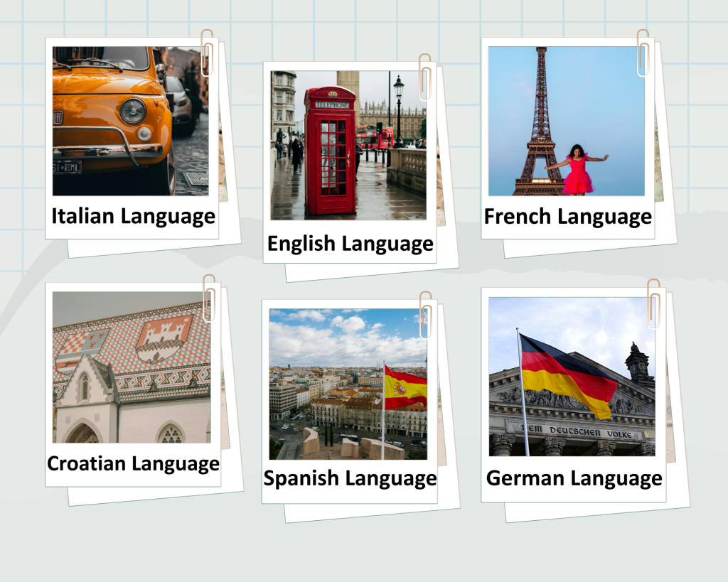728x582 pixels.
Task: Click the woman in pink dress
Action: [577, 169]
